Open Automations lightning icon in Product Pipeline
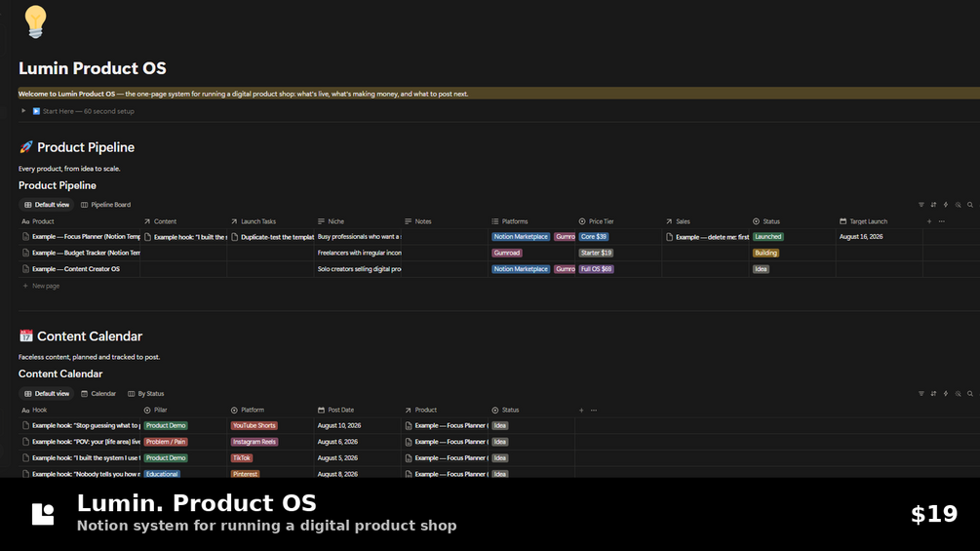 [x=946, y=205]
